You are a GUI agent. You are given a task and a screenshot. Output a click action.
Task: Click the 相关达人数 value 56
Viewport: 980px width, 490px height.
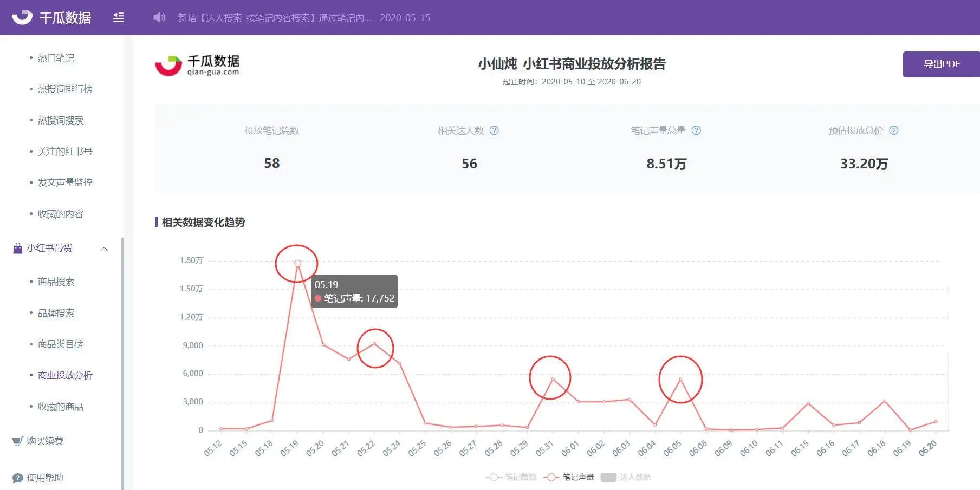[x=469, y=164]
